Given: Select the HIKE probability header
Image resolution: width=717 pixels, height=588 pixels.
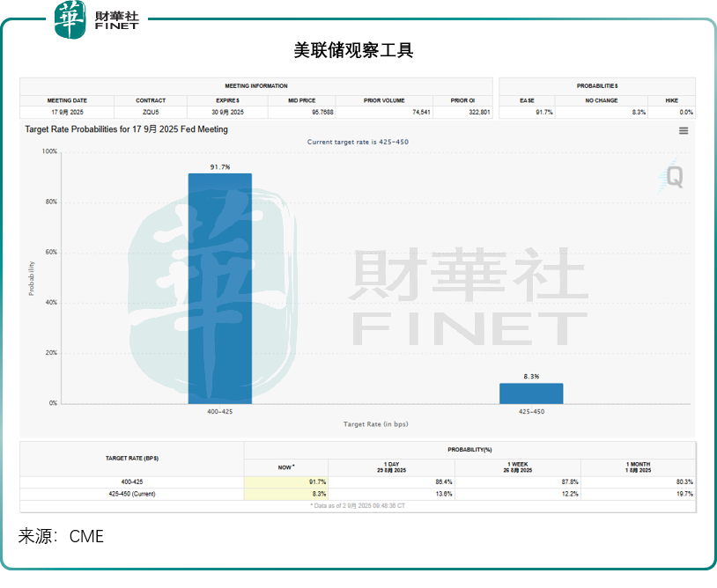Looking at the screenshot, I should 672,100.
